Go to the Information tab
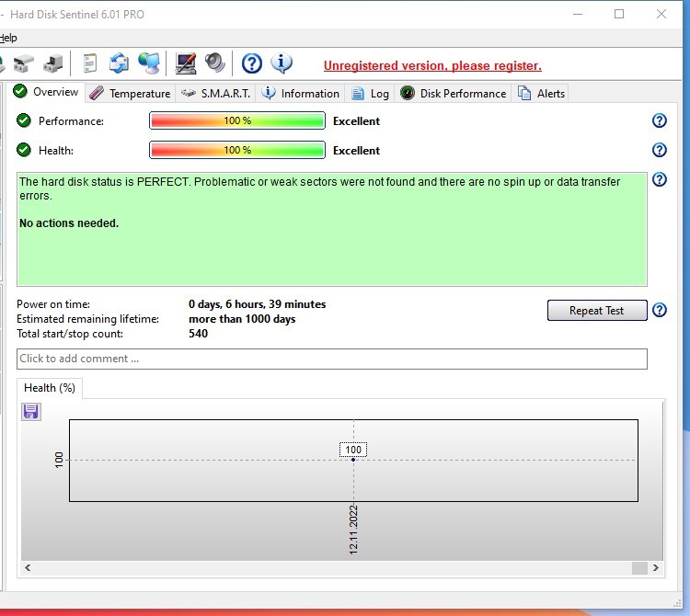 [x=300, y=93]
